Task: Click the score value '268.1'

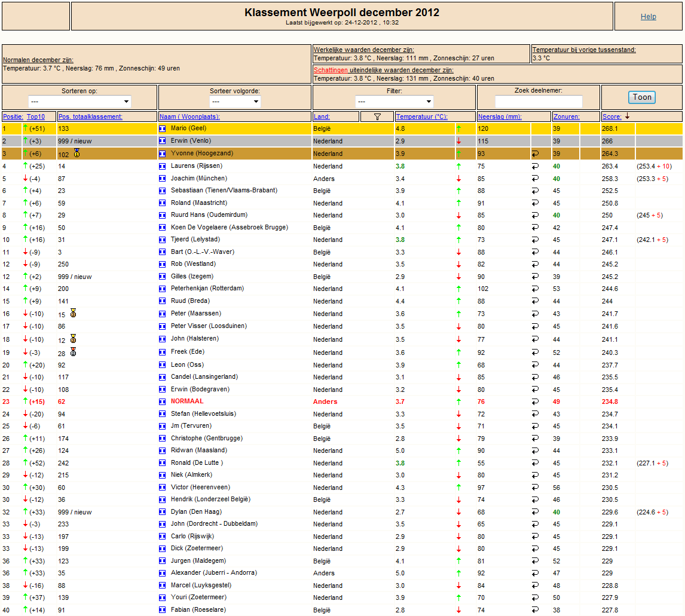Action: point(610,128)
